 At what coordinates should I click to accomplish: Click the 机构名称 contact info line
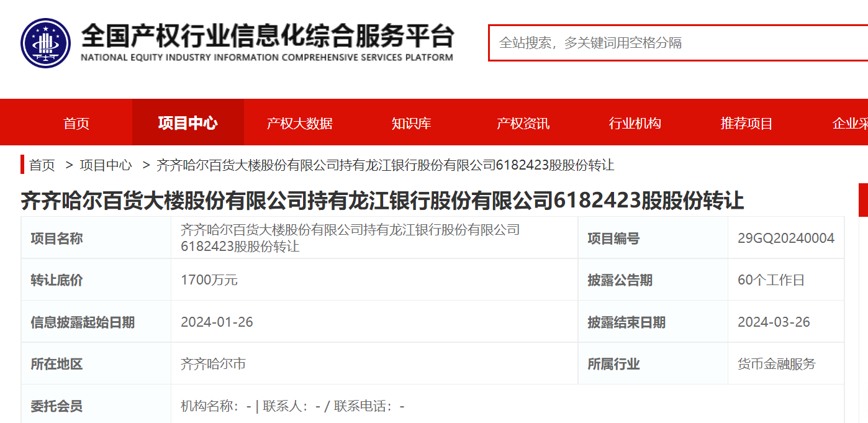pos(292,406)
